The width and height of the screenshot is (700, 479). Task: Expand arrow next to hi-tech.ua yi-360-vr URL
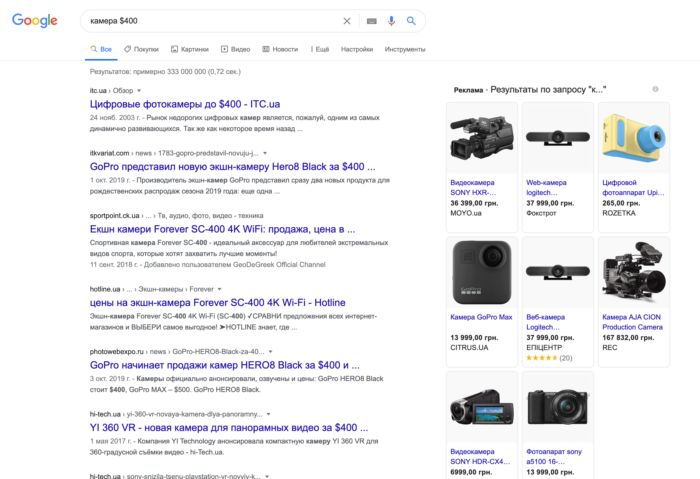(x=268, y=414)
